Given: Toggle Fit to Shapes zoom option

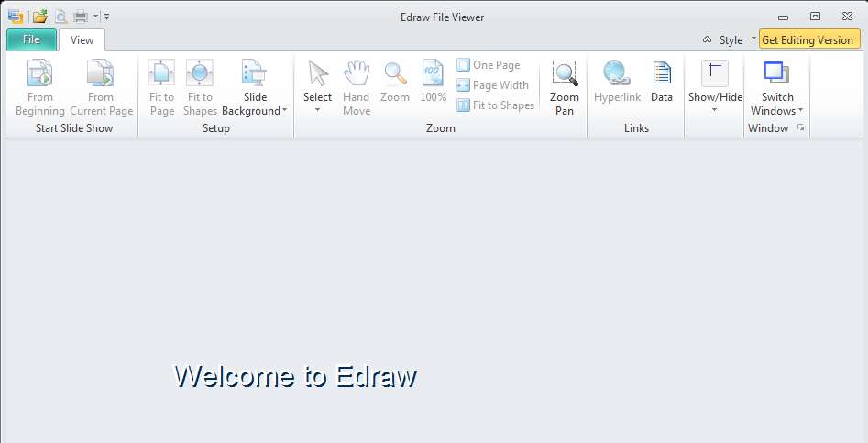Looking at the screenshot, I should tap(496, 105).
